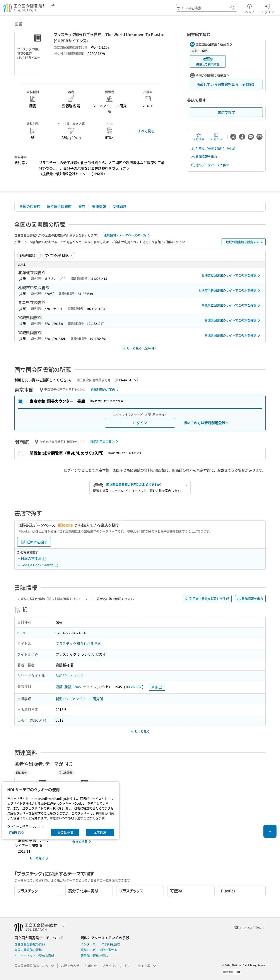Click 引用文（参考文献注）を生成 in sidebar

pyautogui.click(x=213, y=149)
